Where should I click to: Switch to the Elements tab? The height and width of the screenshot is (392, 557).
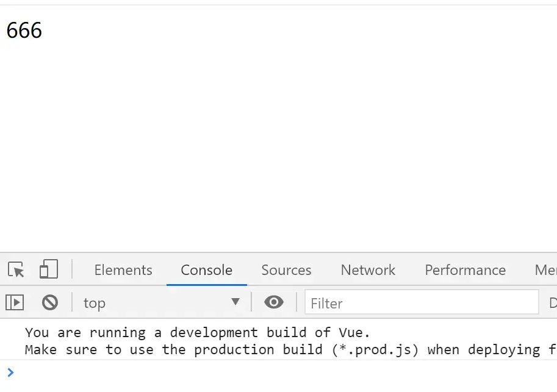click(123, 270)
